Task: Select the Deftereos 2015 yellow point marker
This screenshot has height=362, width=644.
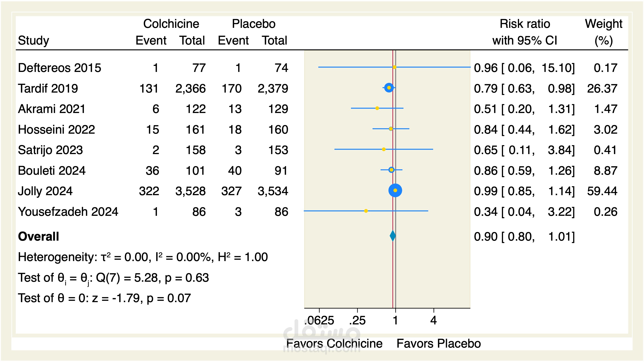Action: (x=394, y=67)
